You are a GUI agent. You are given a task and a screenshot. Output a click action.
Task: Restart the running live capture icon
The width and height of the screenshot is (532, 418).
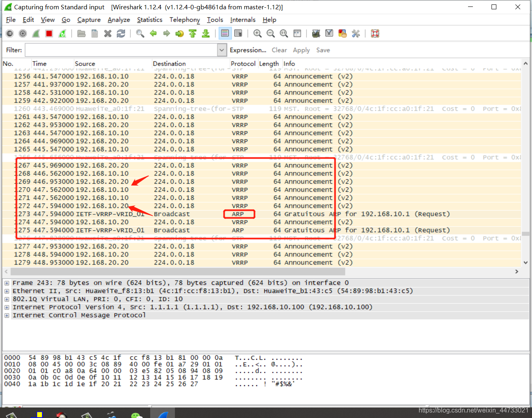(x=62, y=34)
